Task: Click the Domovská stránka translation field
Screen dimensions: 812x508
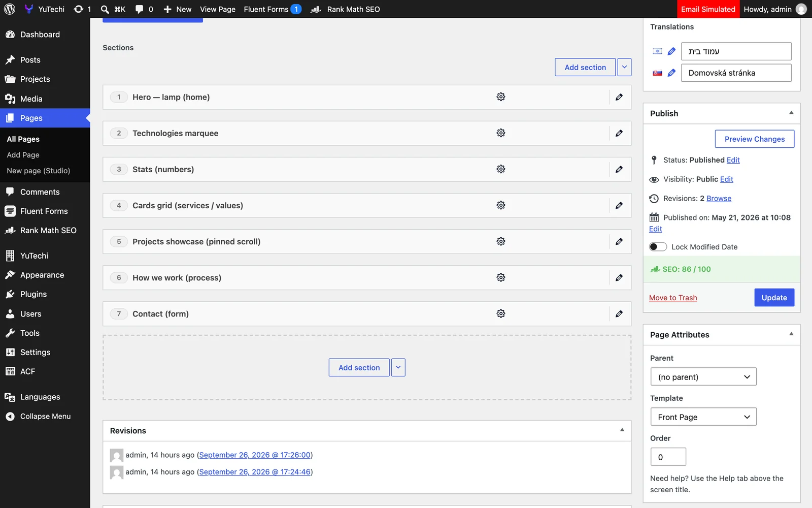Action: pyautogui.click(x=736, y=73)
